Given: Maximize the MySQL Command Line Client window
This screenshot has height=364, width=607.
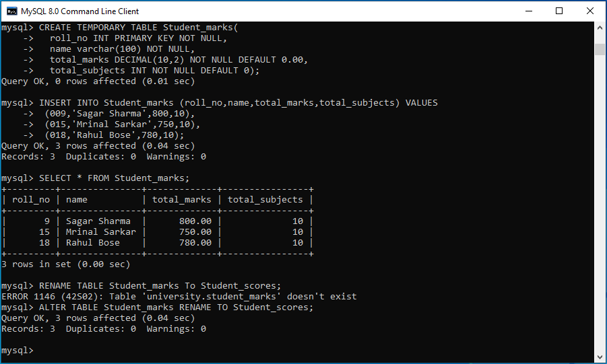Looking at the screenshot, I should coord(559,11).
